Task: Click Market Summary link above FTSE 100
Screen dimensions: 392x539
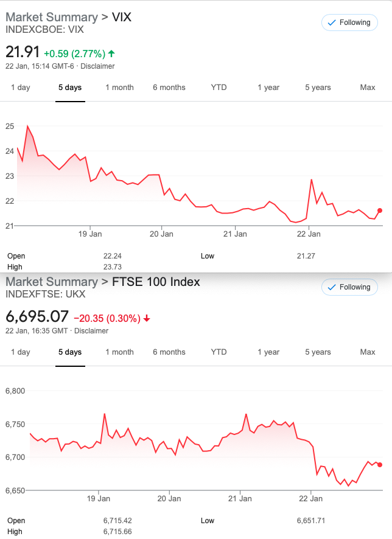Action: tap(52, 282)
